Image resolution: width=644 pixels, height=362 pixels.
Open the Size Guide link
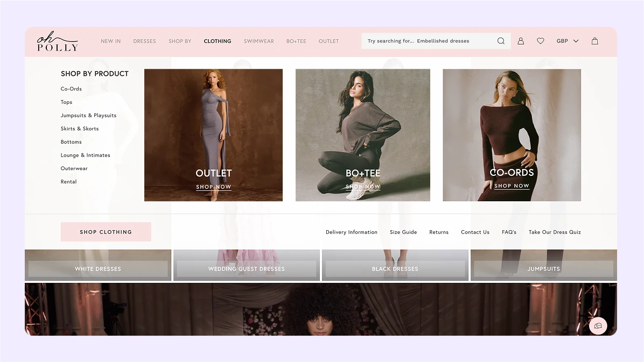[x=403, y=232]
